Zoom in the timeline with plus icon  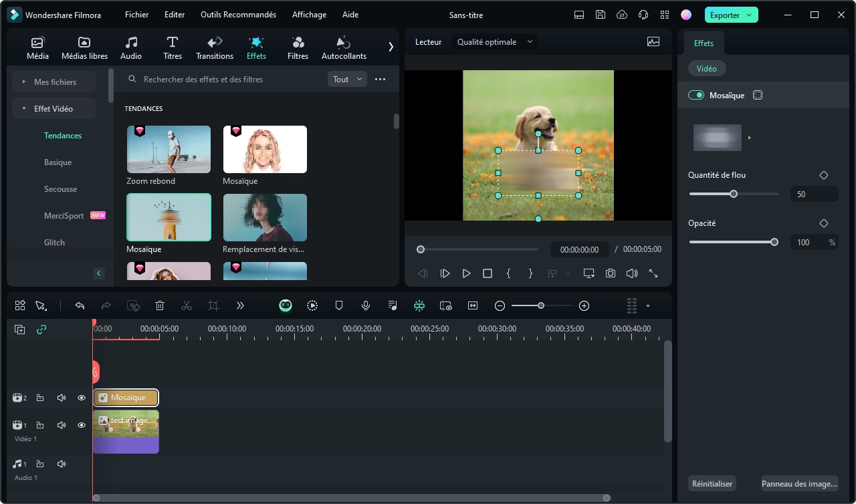(584, 305)
